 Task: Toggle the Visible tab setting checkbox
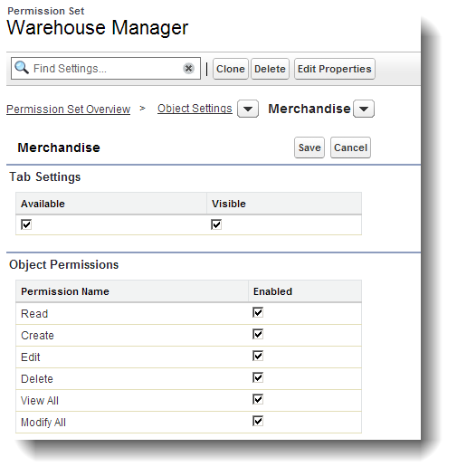coord(216,224)
